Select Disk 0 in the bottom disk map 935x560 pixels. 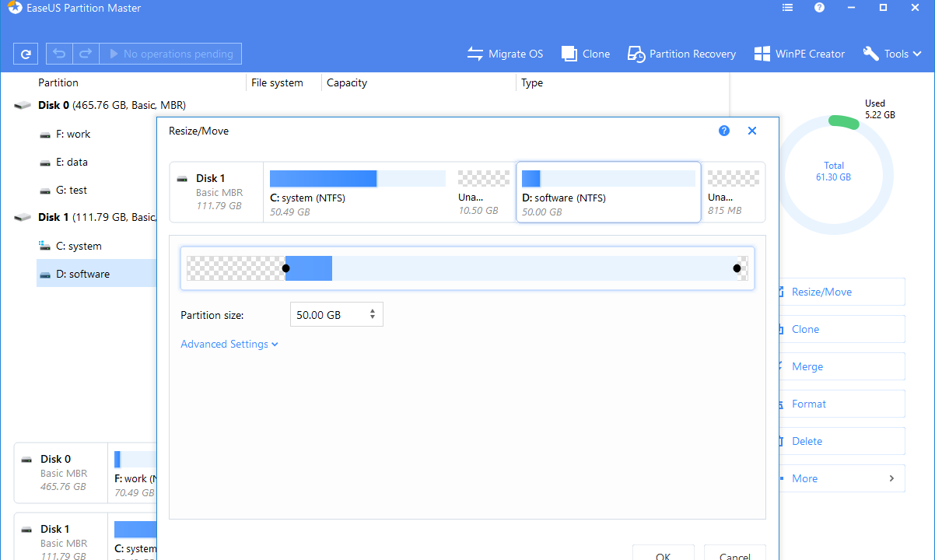(61, 472)
